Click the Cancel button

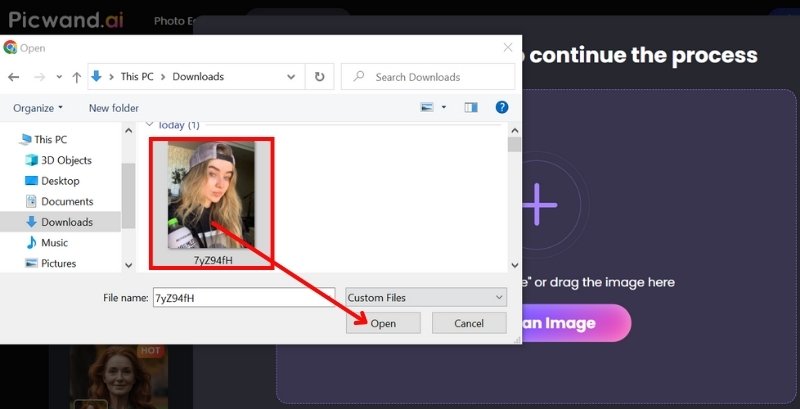[x=469, y=323]
